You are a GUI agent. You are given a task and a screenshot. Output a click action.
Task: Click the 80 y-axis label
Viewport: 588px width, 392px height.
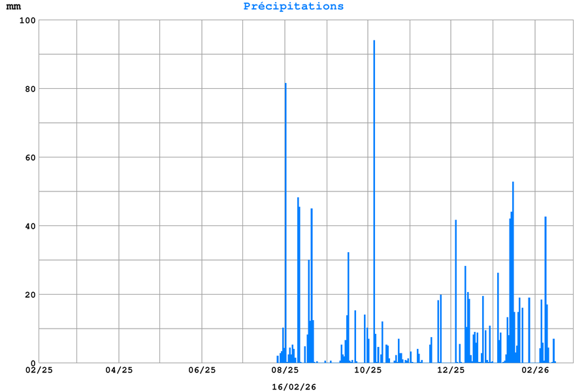click(x=30, y=89)
